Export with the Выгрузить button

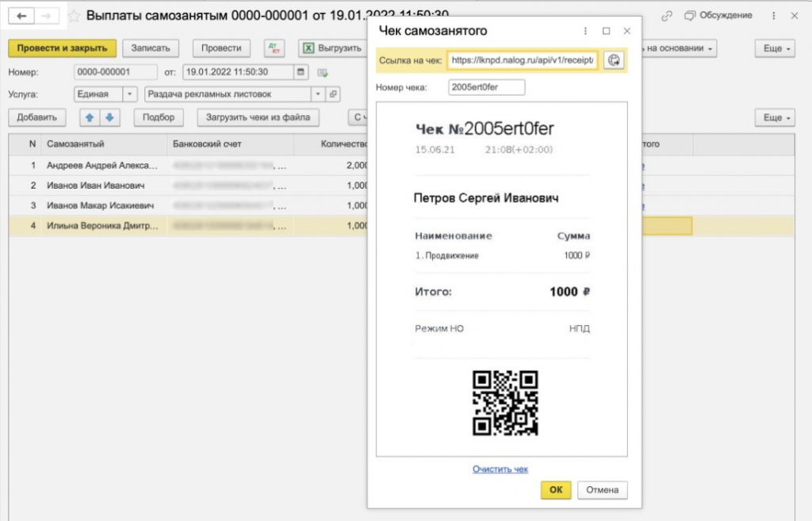(x=332, y=48)
